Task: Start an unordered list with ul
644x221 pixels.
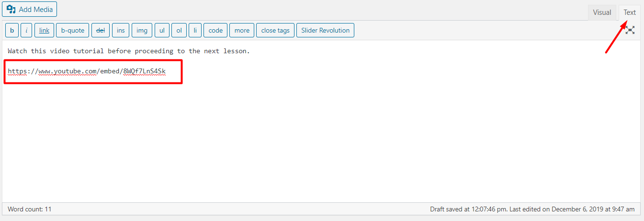Action: tap(162, 30)
